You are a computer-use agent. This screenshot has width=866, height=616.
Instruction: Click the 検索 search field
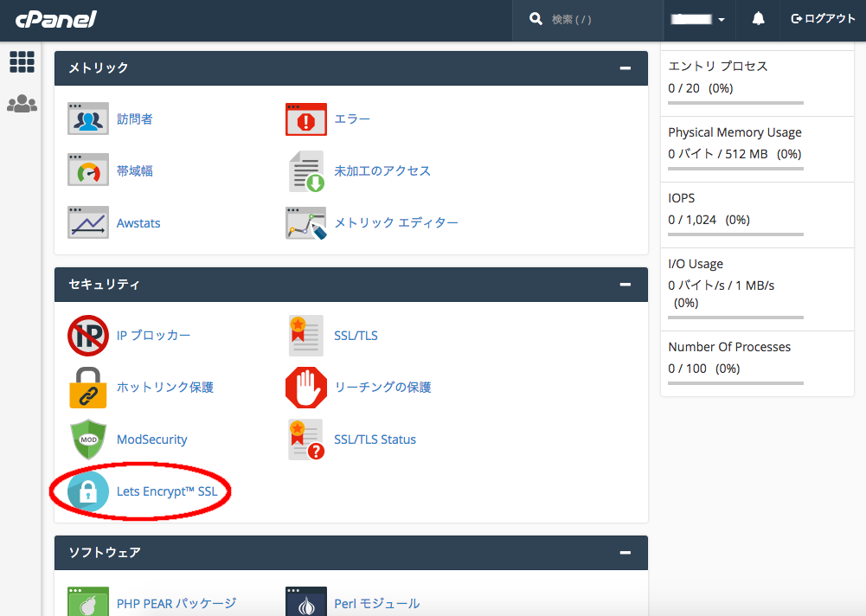[x=597, y=19]
